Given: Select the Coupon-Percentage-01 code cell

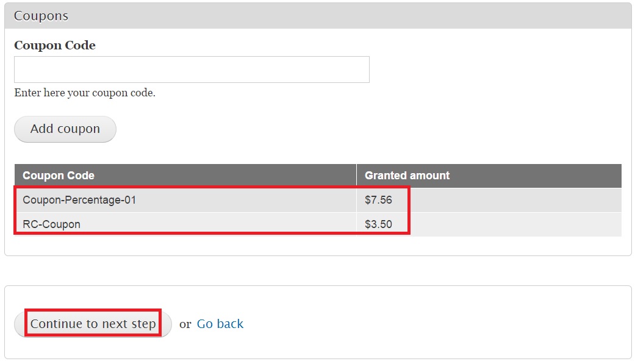Looking at the screenshot, I should click(79, 200).
